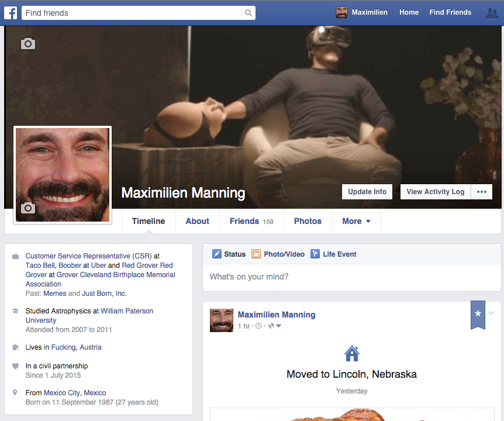Click camera icon on profile picture
The image size is (504, 421).
(28, 208)
